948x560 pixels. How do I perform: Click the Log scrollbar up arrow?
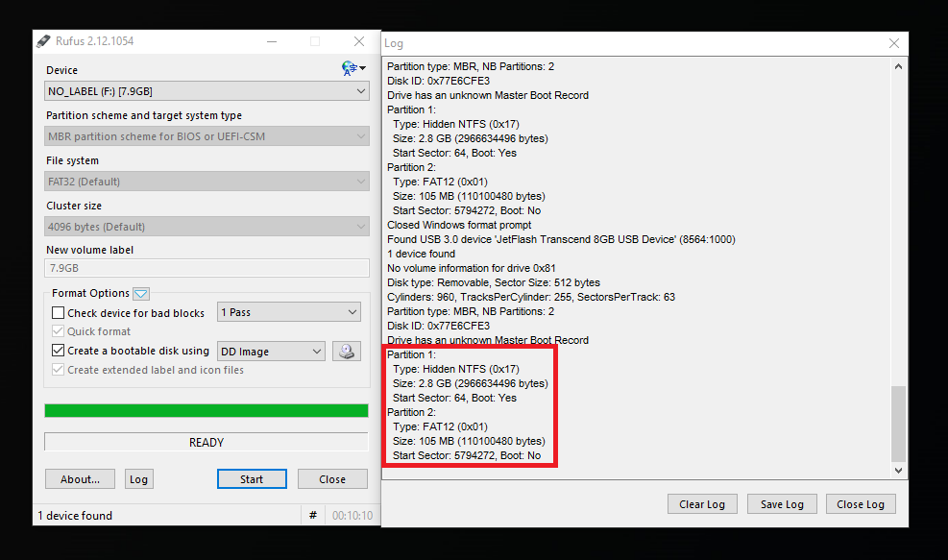click(x=898, y=66)
